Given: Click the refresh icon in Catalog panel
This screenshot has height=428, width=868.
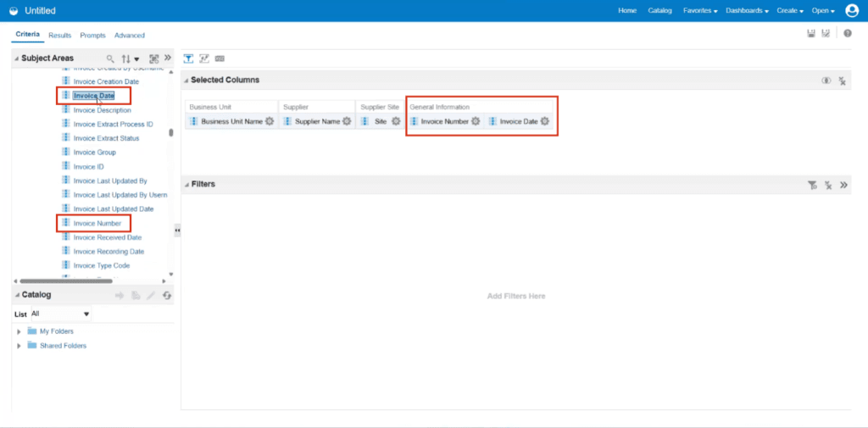Looking at the screenshot, I should pyautogui.click(x=167, y=296).
